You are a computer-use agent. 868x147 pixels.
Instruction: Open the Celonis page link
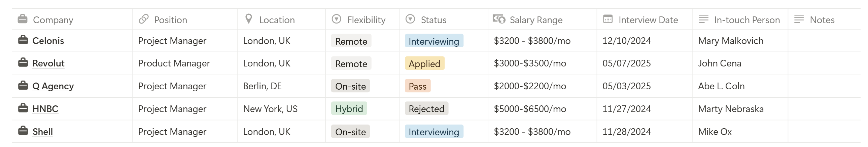48,41
